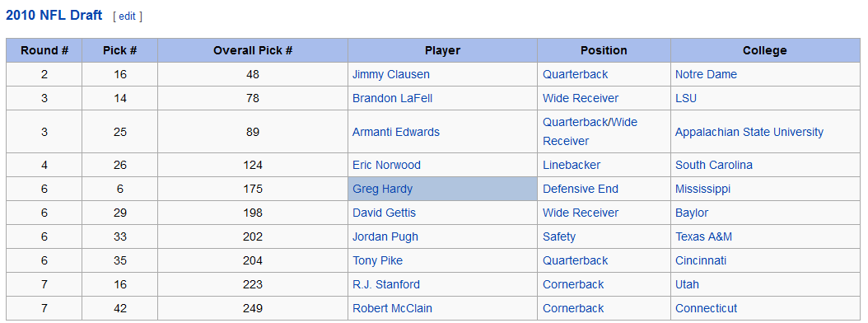
Task: Open the R.J. Stanford player link
Action: point(386,284)
